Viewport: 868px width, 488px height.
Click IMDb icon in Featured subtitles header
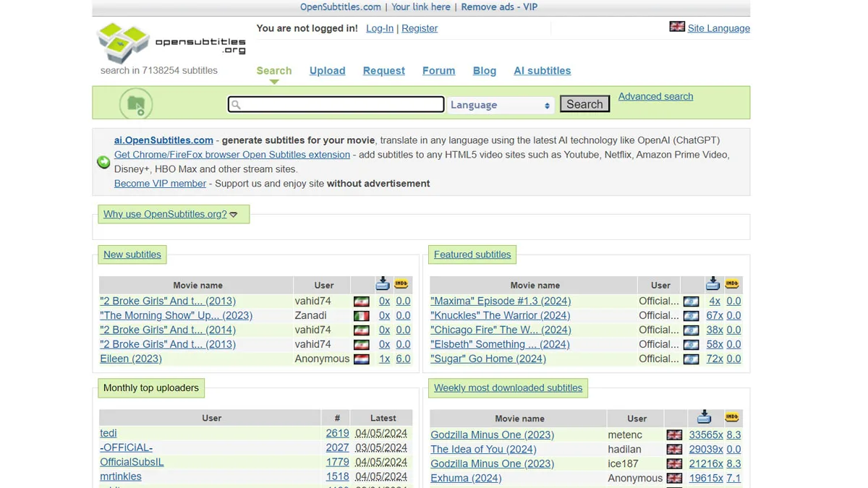pyautogui.click(x=732, y=283)
